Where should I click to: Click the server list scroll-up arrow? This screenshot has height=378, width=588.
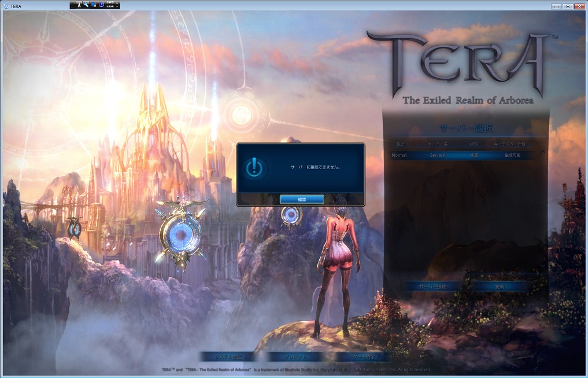[x=543, y=152]
